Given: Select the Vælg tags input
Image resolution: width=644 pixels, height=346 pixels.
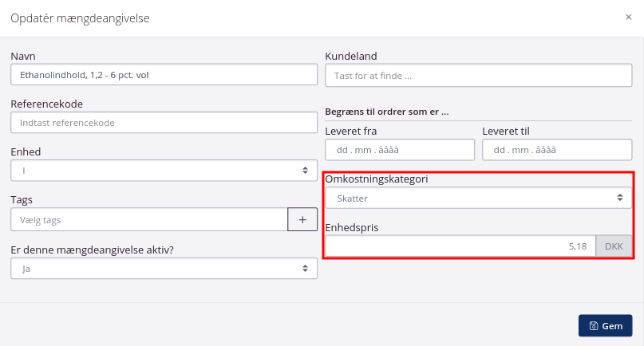Looking at the screenshot, I should (149, 219).
